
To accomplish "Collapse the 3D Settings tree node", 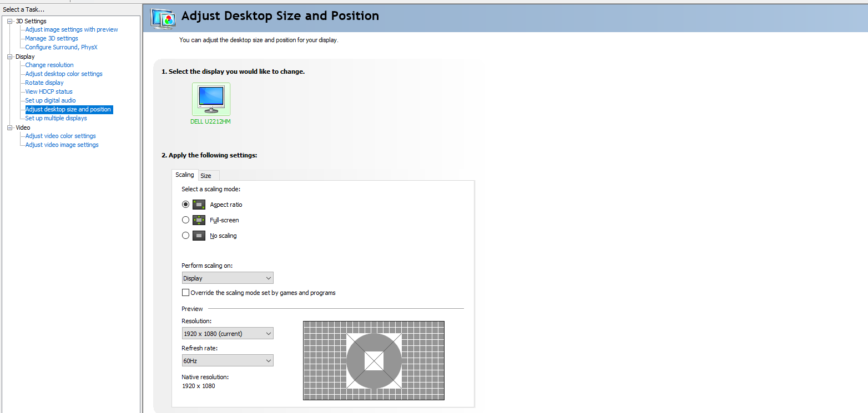I will tap(9, 21).
